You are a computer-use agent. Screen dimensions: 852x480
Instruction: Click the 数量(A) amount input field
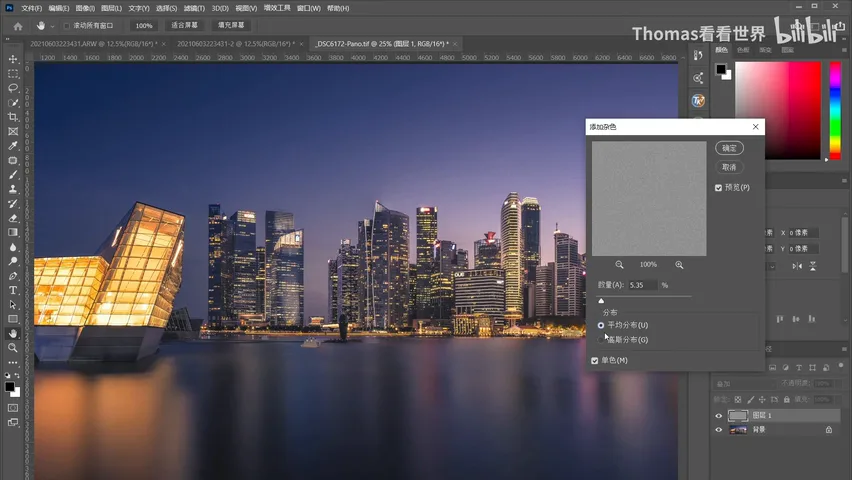click(x=643, y=285)
